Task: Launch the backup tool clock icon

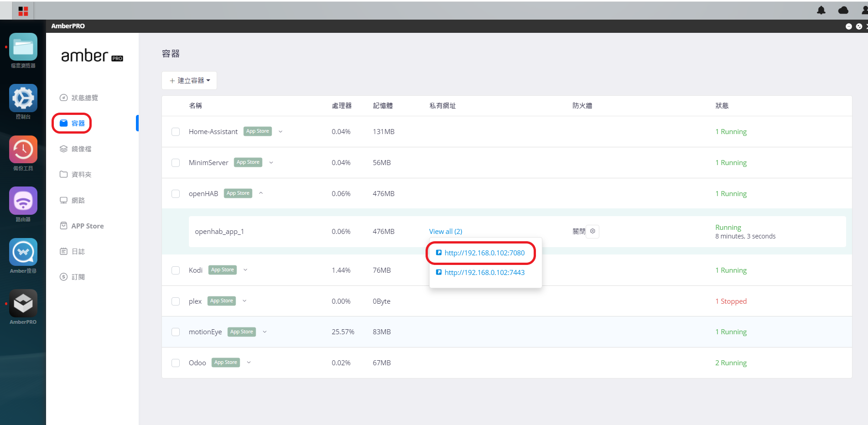Action: [23, 149]
